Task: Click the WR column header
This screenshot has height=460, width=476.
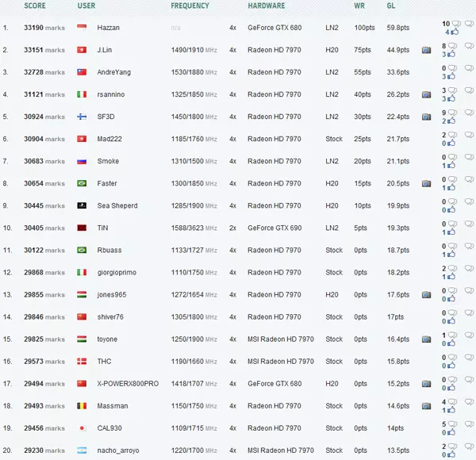Action: coord(359,6)
